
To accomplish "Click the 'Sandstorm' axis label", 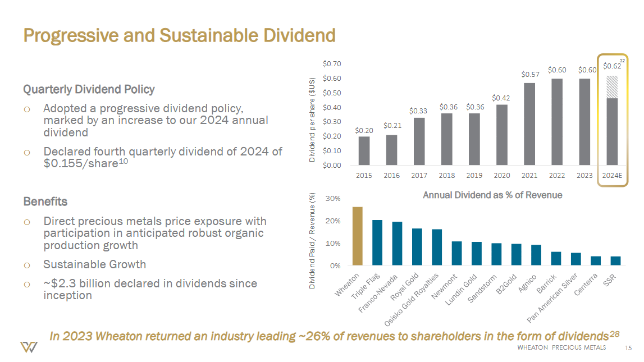I will click(x=482, y=288).
